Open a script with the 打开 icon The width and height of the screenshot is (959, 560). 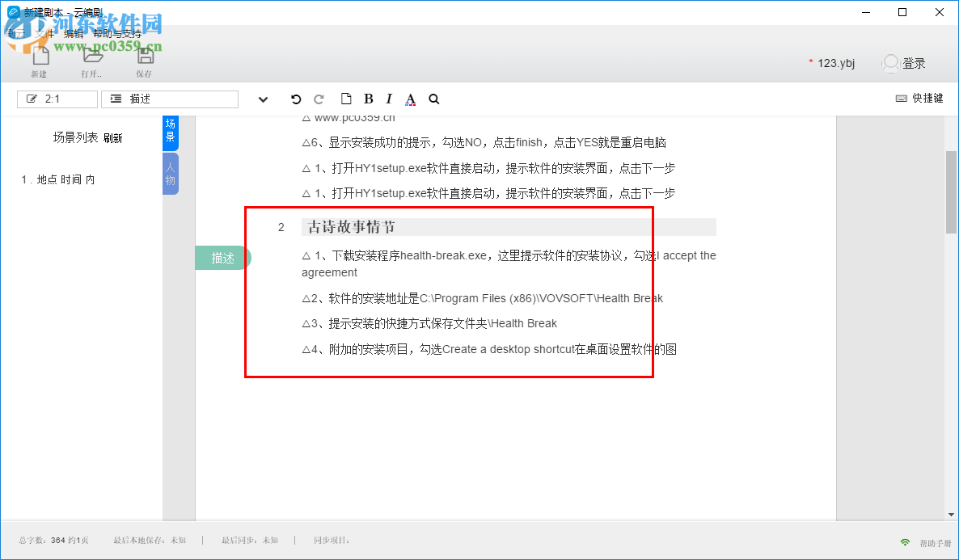(x=91, y=57)
